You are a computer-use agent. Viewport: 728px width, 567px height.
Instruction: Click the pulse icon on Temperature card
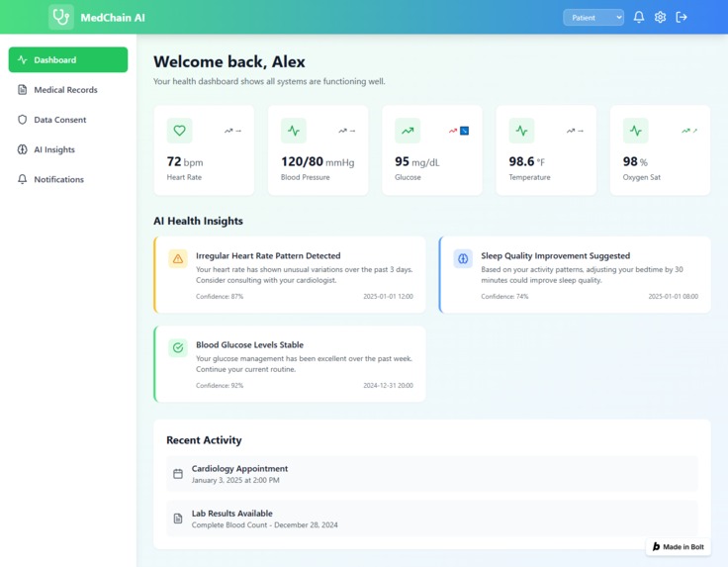click(521, 131)
